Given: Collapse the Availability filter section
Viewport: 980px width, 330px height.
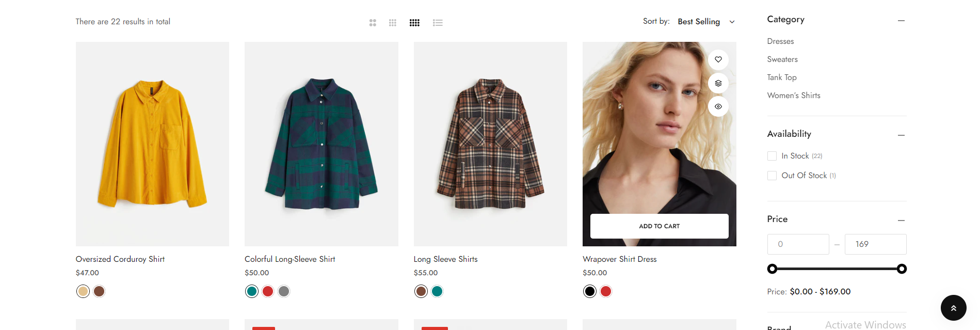Looking at the screenshot, I should point(901,135).
